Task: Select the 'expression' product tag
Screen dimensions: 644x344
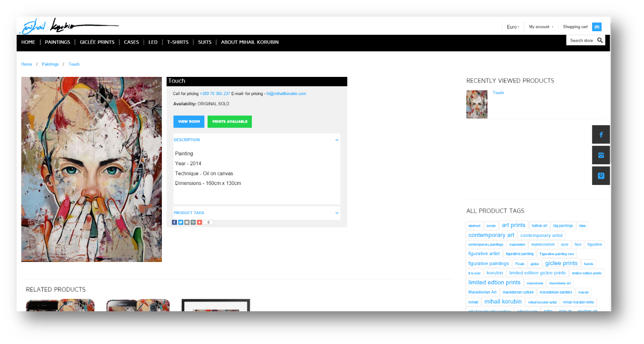Action: (517, 245)
